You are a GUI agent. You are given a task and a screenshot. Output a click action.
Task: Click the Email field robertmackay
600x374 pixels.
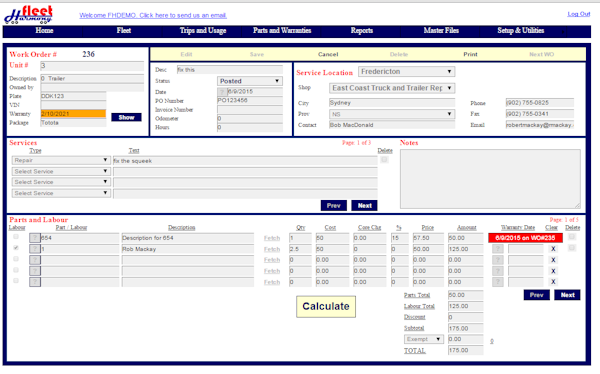point(540,125)
